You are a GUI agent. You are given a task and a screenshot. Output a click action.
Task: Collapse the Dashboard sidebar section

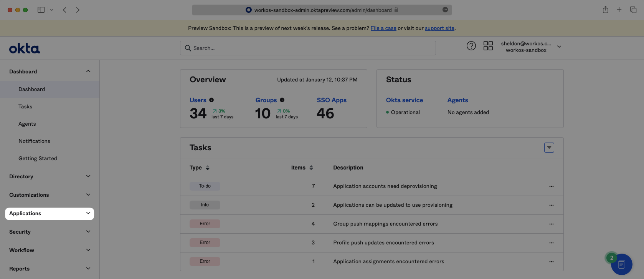tap(88, 71)
